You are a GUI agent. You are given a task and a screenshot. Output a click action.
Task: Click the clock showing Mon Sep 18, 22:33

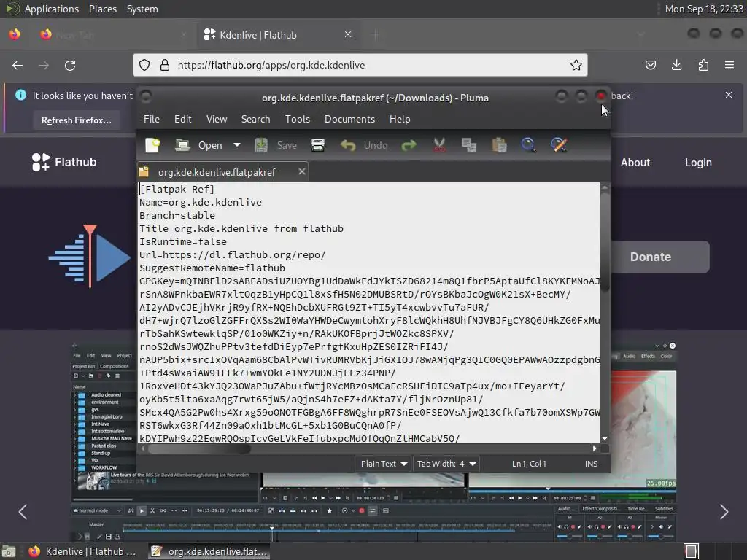[x=704, y=9]
